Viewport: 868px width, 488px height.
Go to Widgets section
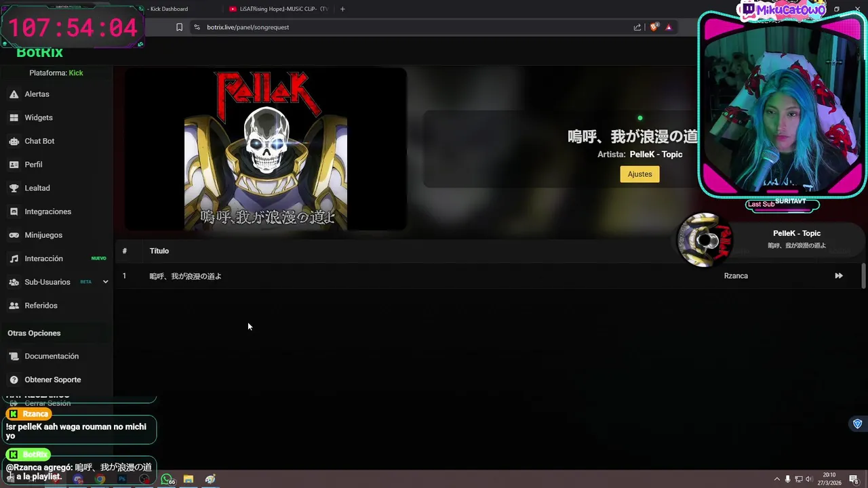39,118
